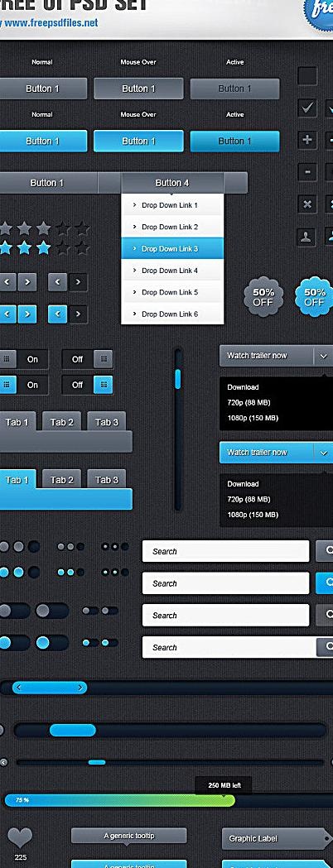Switch to Tab 3 in the blue tab set
Screen dimensions: 333x868
click(106, 479)
